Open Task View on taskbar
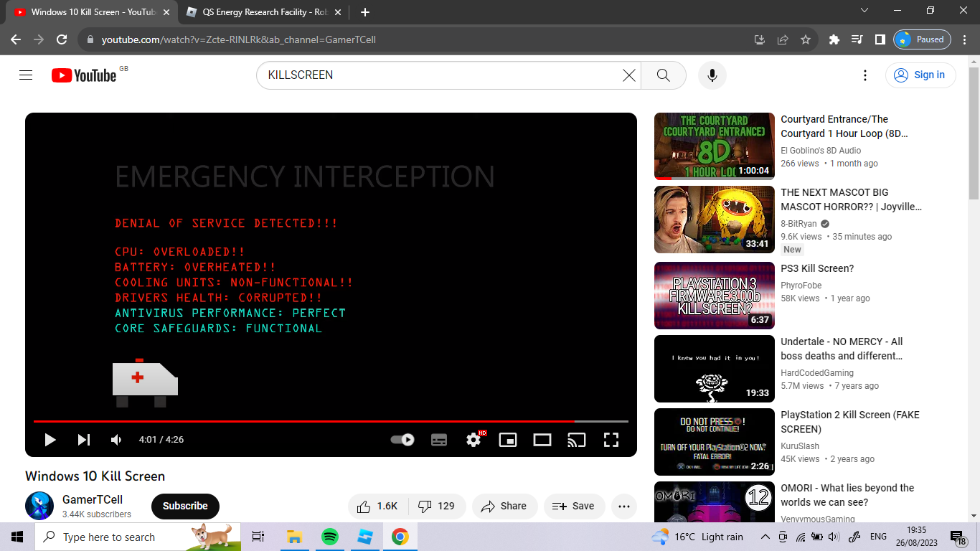The image size is (980, 551). point(258,537)
